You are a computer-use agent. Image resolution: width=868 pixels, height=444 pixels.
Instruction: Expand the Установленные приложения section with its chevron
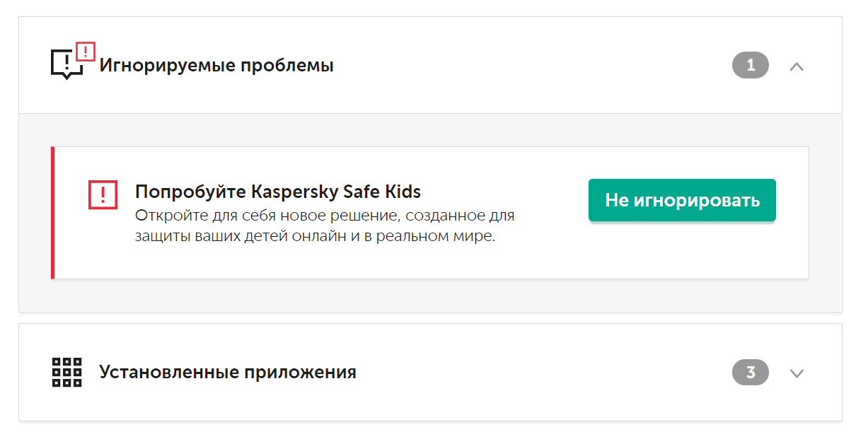pos(797,373)
